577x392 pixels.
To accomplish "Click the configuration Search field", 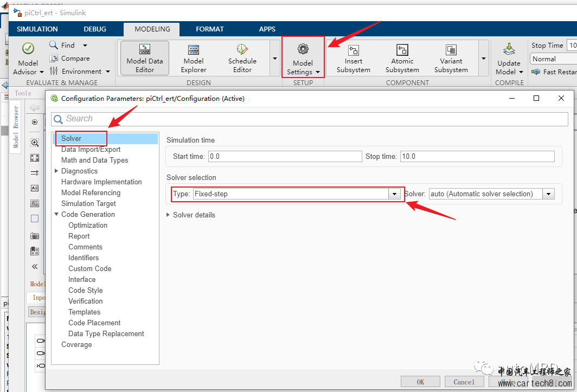I will [x=310, y=119].
